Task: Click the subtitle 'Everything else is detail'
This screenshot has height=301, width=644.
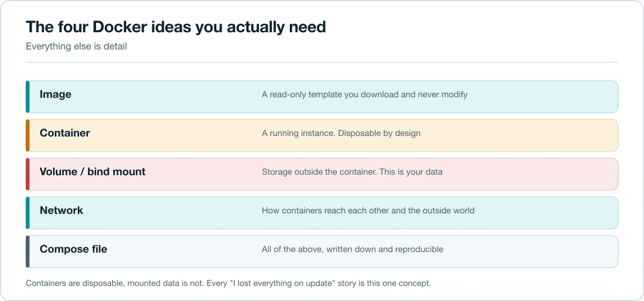Action: click(76, 46)
